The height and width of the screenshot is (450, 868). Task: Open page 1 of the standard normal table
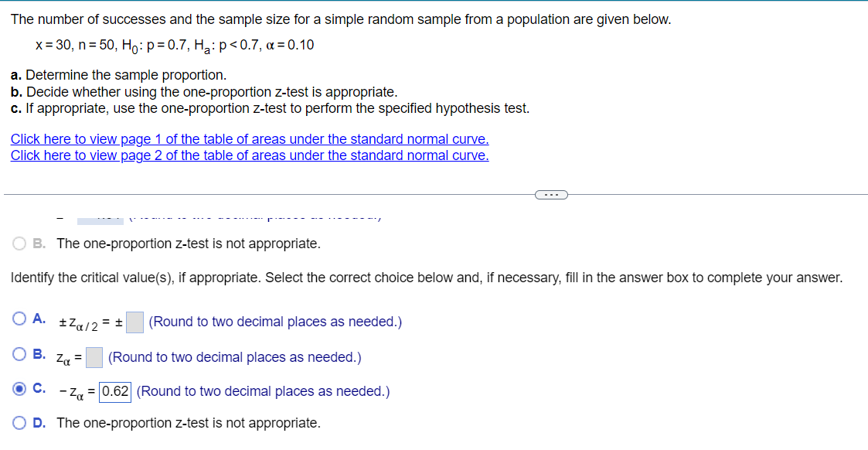click(x=250, y=139)
